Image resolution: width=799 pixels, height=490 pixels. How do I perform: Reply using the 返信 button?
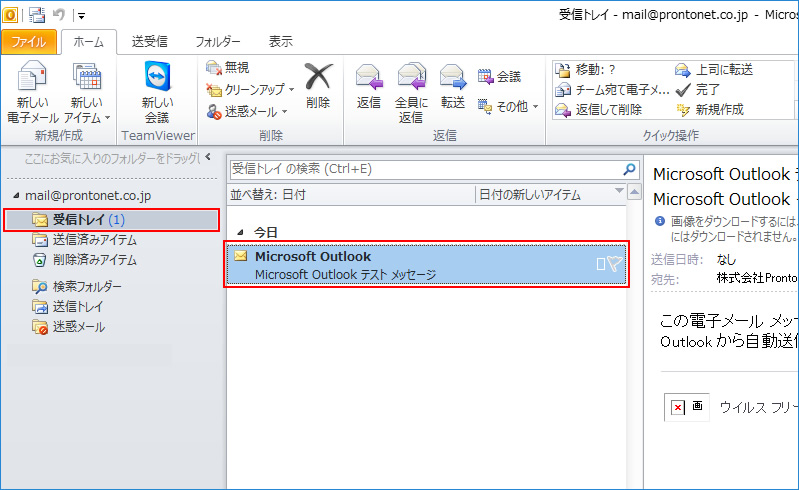point(368,86)
